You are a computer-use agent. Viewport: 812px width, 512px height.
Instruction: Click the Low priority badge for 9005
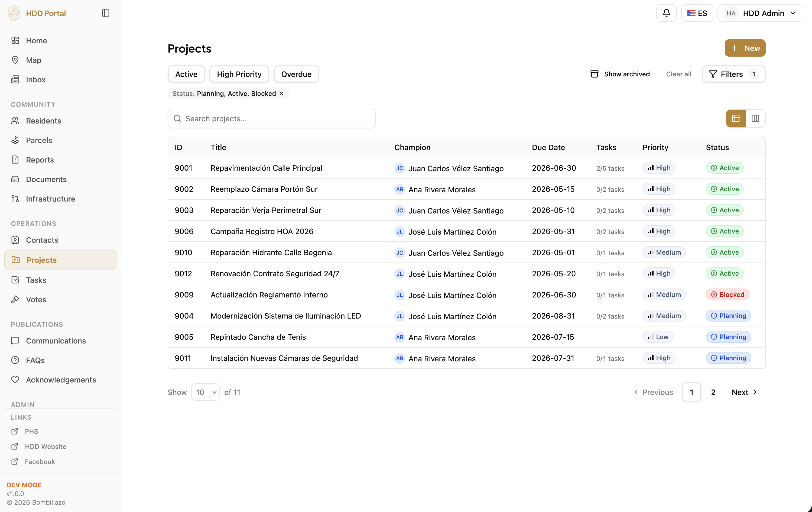pyautogui.click(x=658, y=337)
